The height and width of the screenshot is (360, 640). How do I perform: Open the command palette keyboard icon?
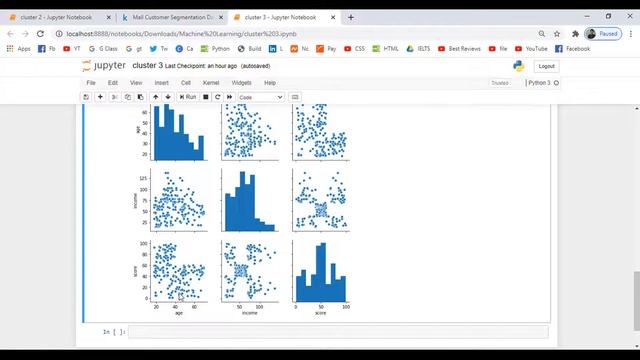click(295, 97)
